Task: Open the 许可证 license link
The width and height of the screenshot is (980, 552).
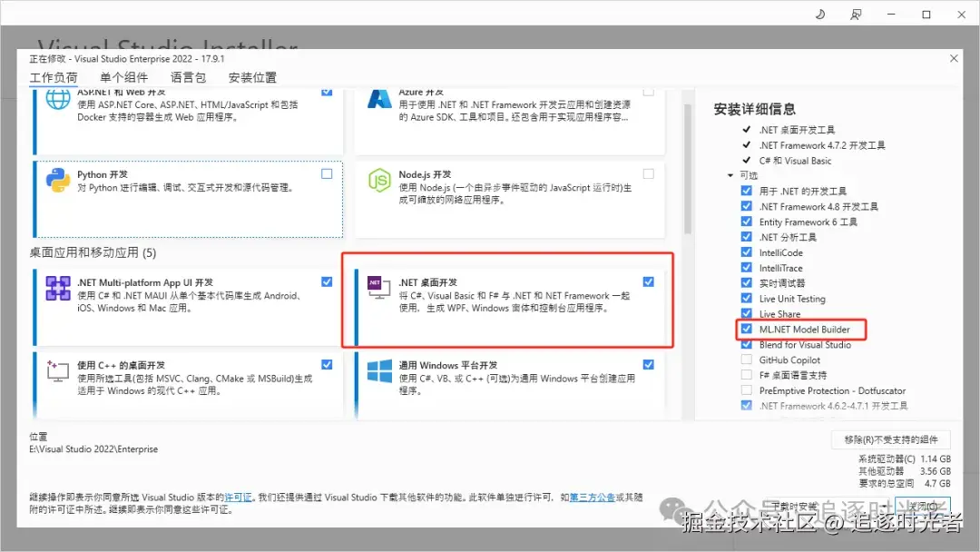Action: [x=238, y=498]
